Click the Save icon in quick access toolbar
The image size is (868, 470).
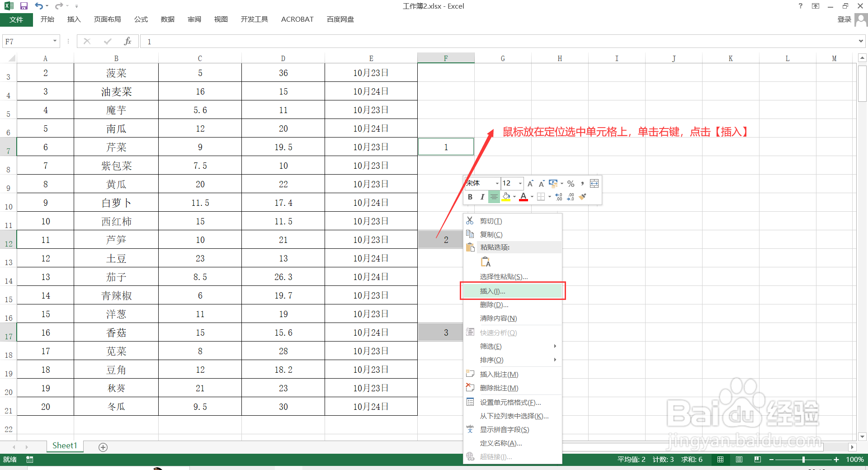point(24,6)
